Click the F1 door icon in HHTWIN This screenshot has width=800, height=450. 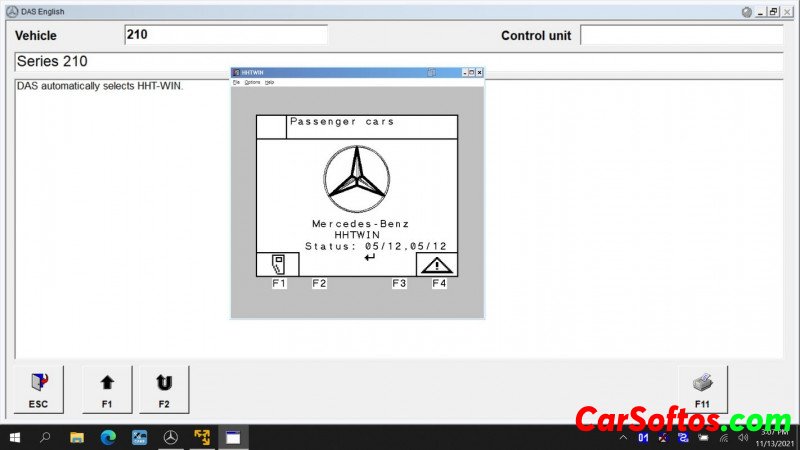(278, 265)
